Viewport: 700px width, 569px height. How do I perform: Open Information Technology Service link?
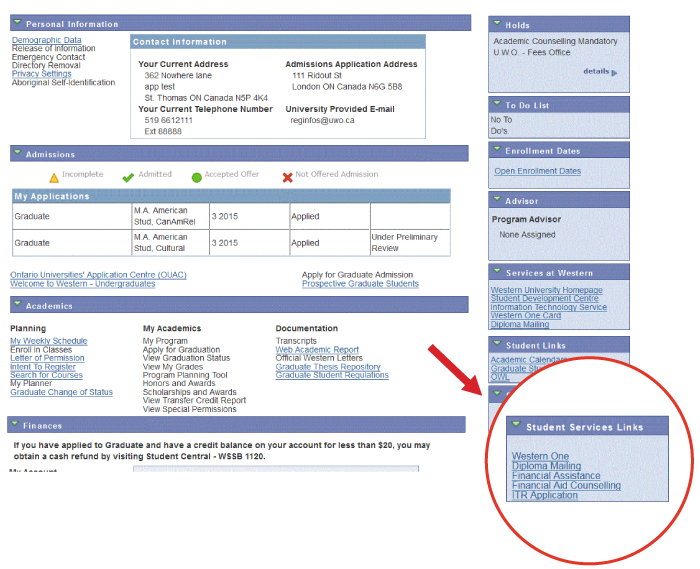(x=549, y=307)
